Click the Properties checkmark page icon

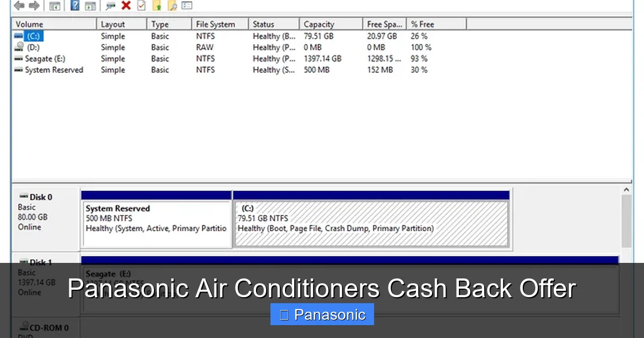(141, 6)
